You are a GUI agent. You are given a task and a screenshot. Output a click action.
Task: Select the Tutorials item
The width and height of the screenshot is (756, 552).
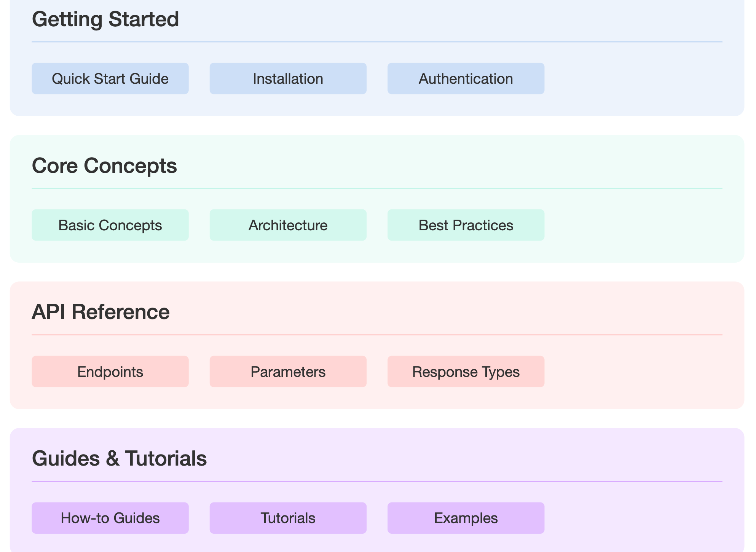[288, 518]
